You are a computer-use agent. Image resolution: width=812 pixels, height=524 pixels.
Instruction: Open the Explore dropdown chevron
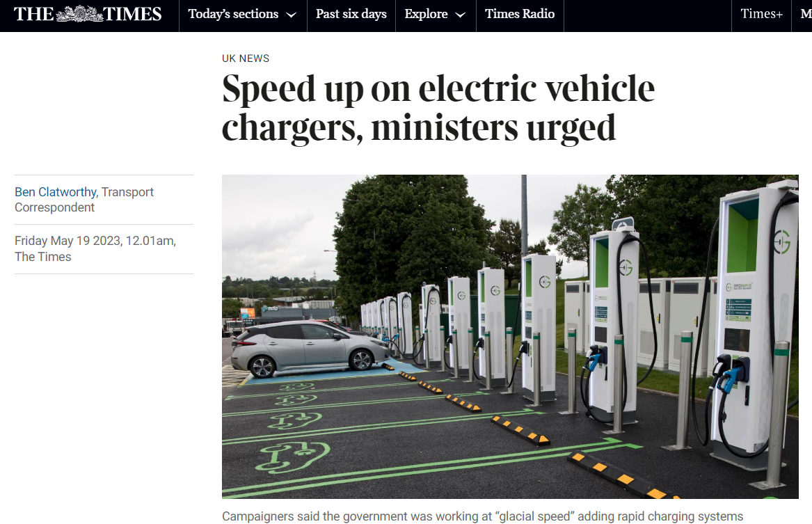(x=460, y=15)
